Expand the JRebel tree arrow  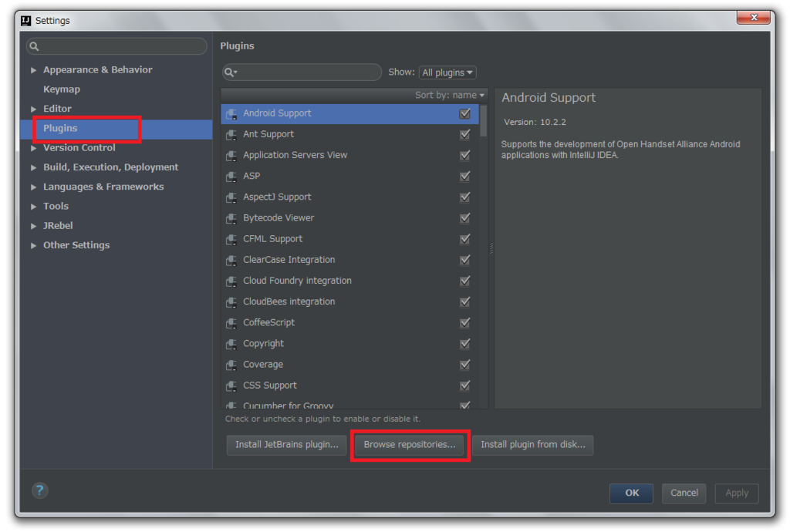33,226
